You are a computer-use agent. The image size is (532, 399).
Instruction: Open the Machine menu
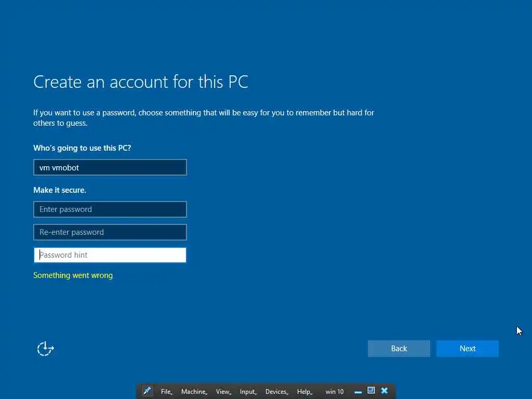(194, 392)
